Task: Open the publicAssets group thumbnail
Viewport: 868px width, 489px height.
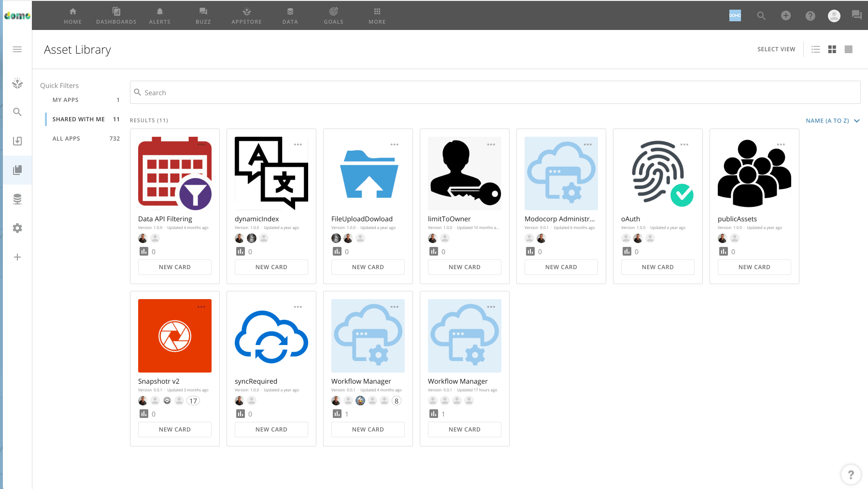Action: tap(754, 173)
